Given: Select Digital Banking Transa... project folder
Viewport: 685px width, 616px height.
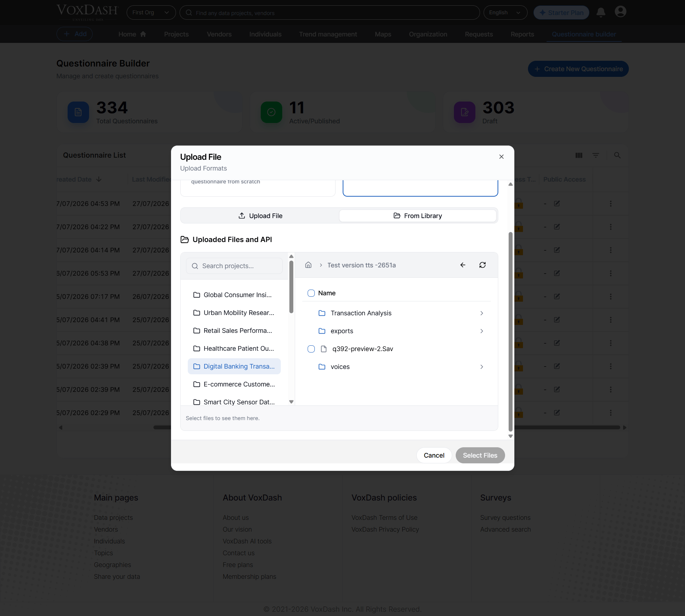Looking at the screenshot, I should pyautogui.click(x=234, y=366).
